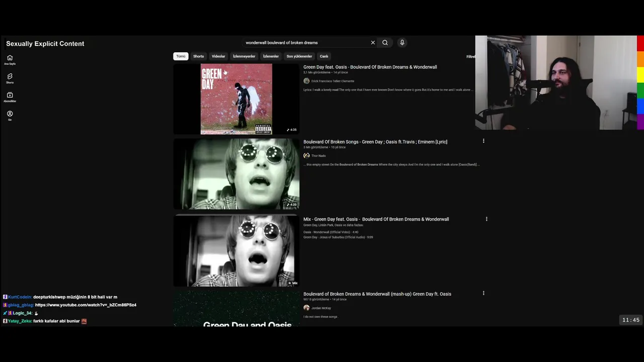Viewport: 644px width, 362px height.
Task: Select the Shorts filter chip
Action: click(x=198, y=56)
